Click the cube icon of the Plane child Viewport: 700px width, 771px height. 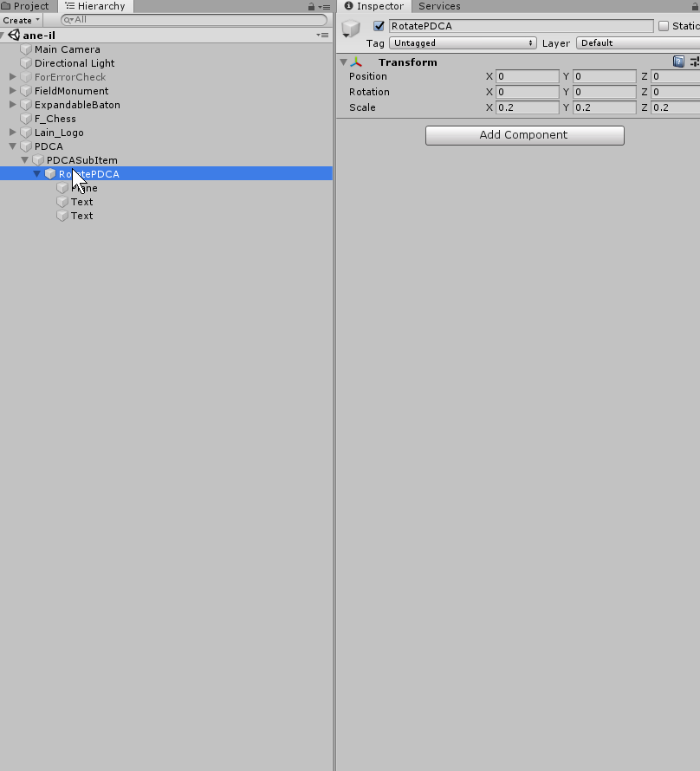tap(62, 188)
